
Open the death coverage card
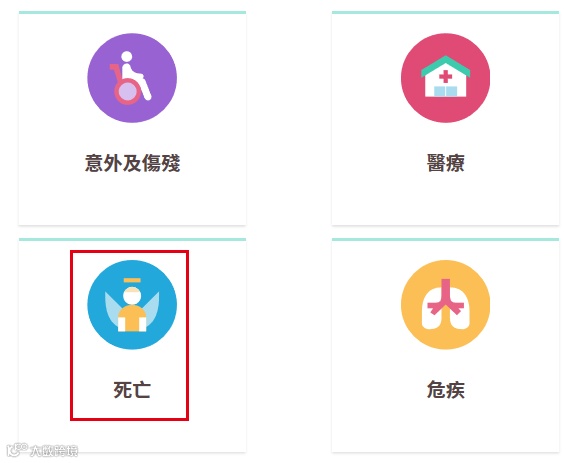(132, 345)
